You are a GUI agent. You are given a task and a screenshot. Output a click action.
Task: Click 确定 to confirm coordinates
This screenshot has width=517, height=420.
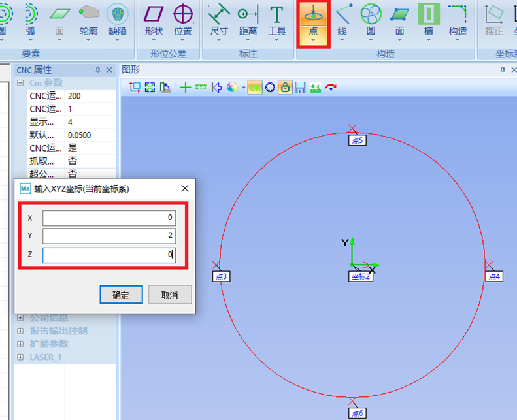(121, 295)
